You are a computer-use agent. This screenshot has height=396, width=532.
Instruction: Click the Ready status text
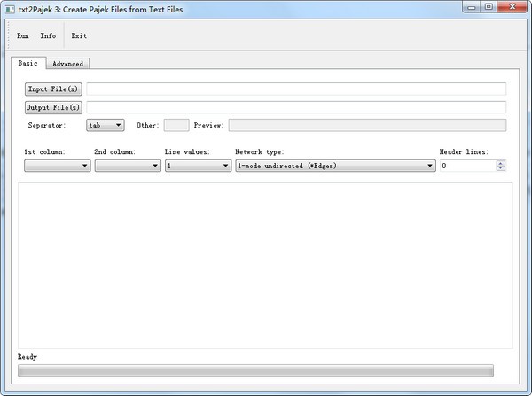pyautogui.click(x=27, y=357)
